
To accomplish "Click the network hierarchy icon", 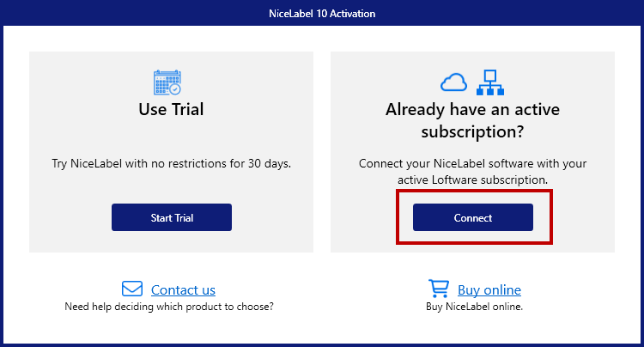I will pos(490,82).
